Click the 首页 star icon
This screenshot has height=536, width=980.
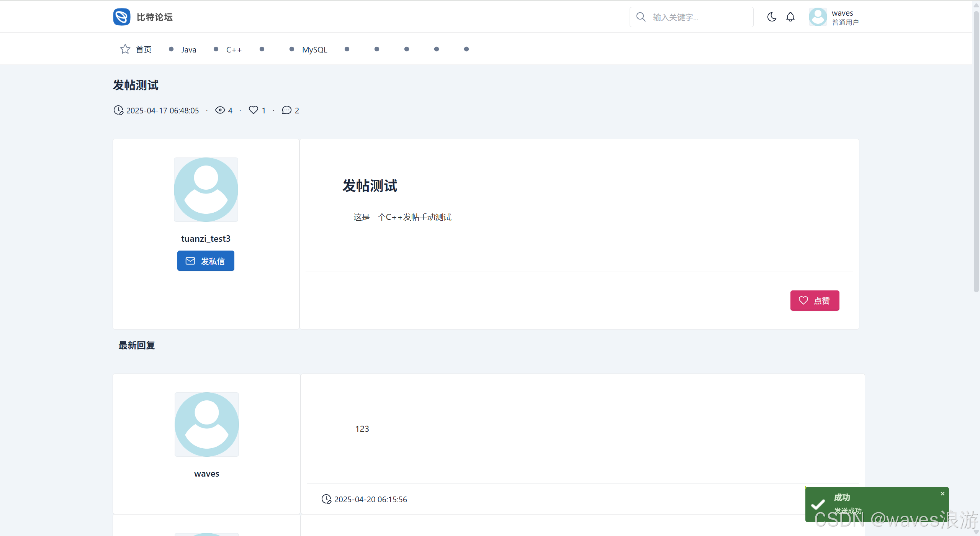(125, 49)
